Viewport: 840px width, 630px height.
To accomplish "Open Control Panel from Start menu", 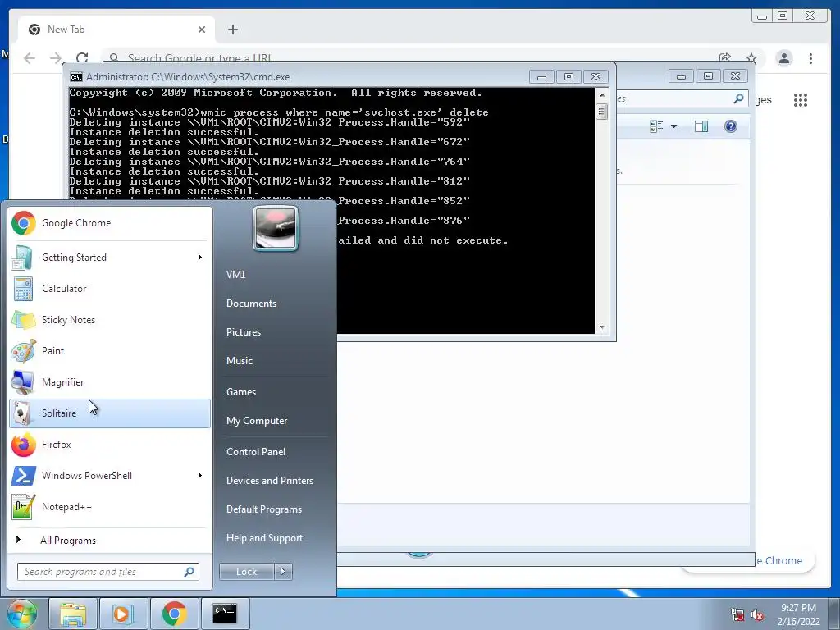I will (256, 452).
